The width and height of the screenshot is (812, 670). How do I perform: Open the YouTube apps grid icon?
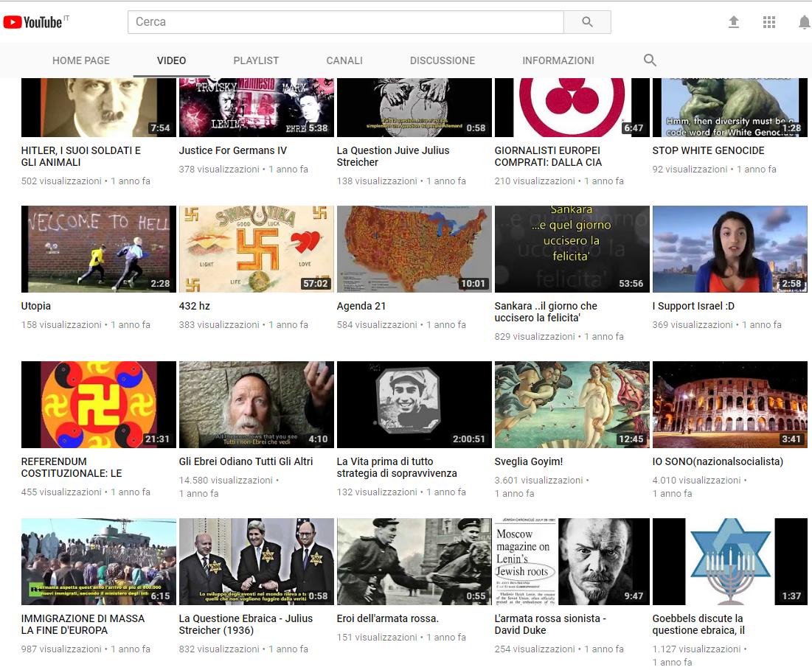click(x=769, y=22)
